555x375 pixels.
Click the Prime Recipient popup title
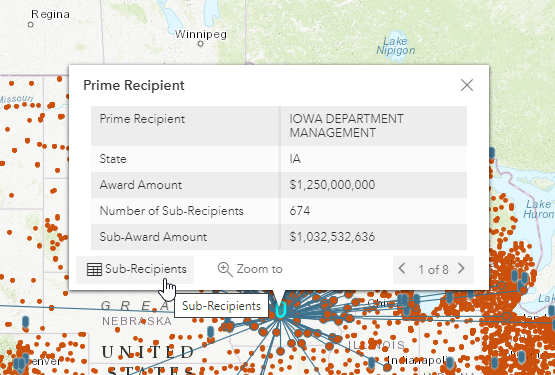(x=134, y=85)
